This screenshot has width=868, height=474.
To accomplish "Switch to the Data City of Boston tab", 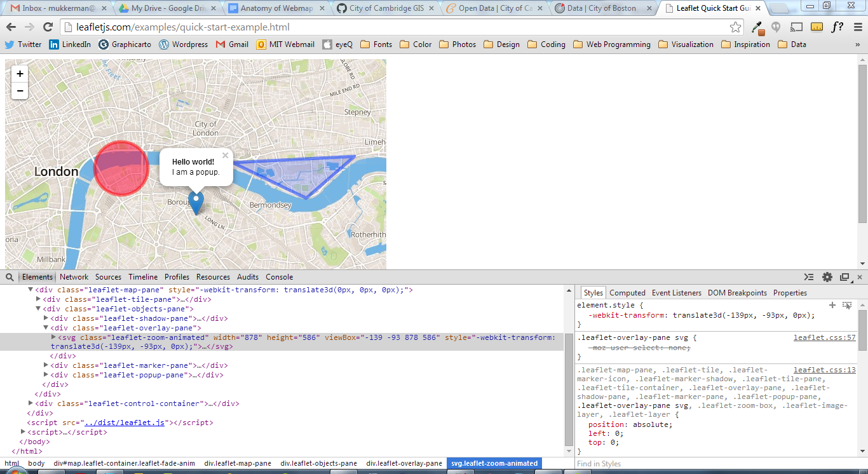I will (602, 8).
